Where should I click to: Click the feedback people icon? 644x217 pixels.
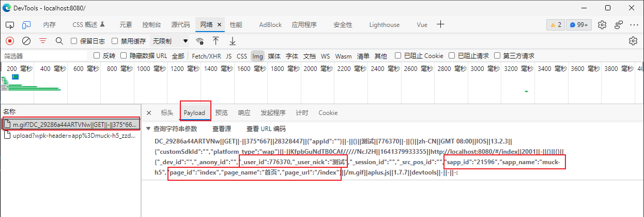pos(619,25)
